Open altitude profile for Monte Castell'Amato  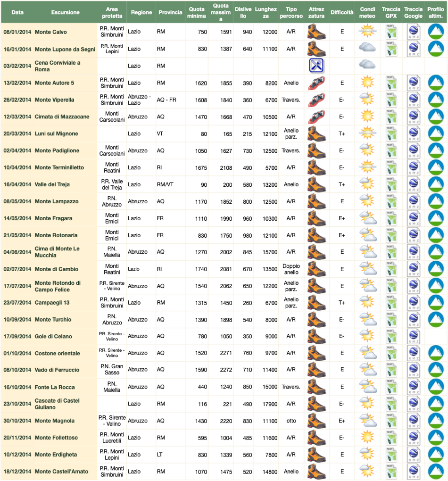pos(436,472)
